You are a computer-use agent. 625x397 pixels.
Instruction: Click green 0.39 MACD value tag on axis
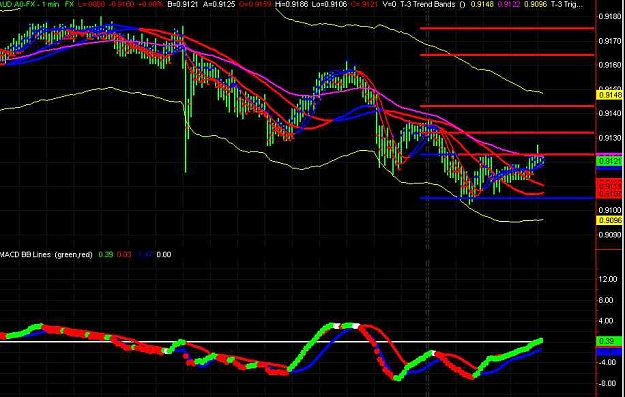coord(609,341)
